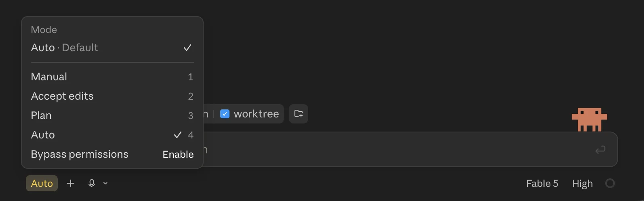Screen dimensions: 644x201
Task: Click the orange pixel creature mascot
Action: pos(589,119)
